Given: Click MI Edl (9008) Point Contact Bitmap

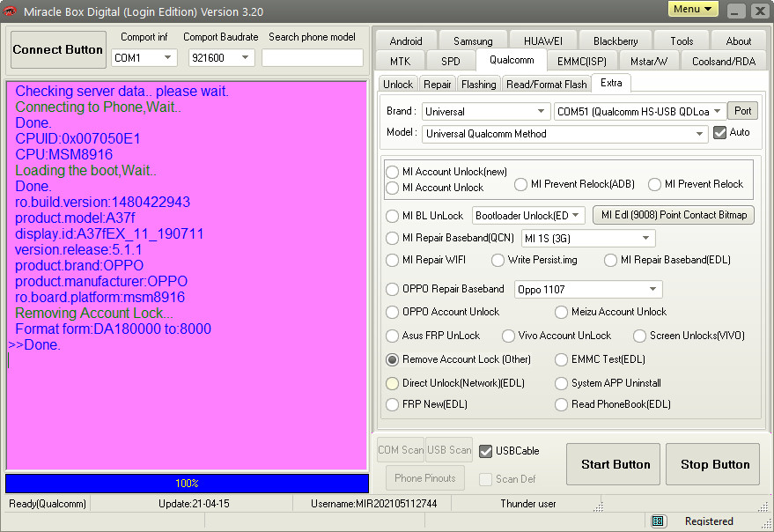Looking at the screenshot, I should 674,215.
